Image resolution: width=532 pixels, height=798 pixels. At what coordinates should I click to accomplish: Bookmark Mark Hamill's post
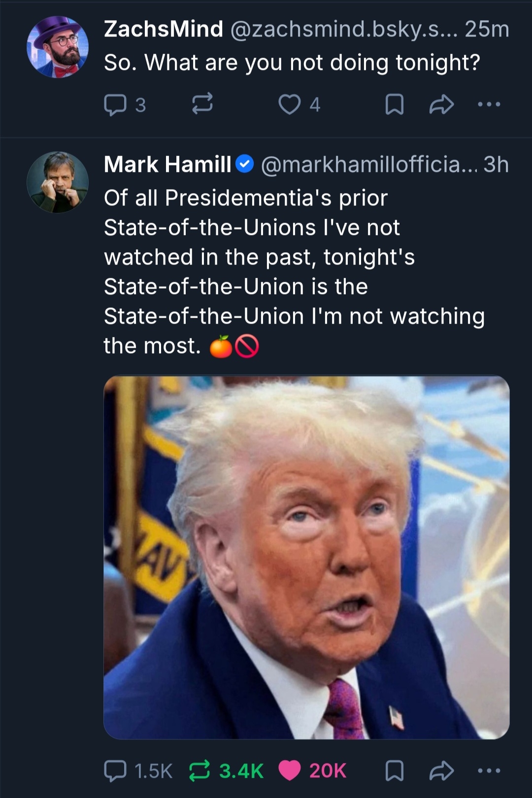[x=394, y=771]
